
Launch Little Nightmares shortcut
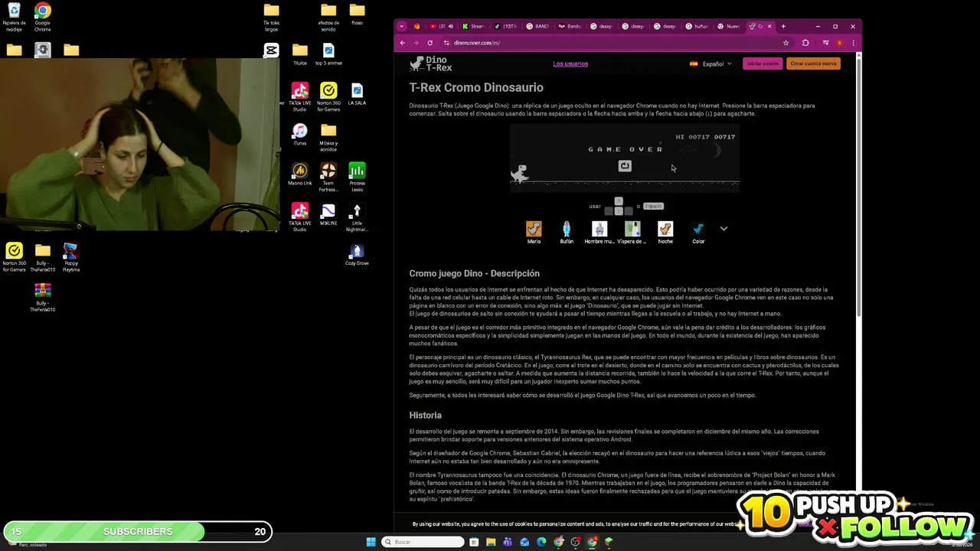357,217
